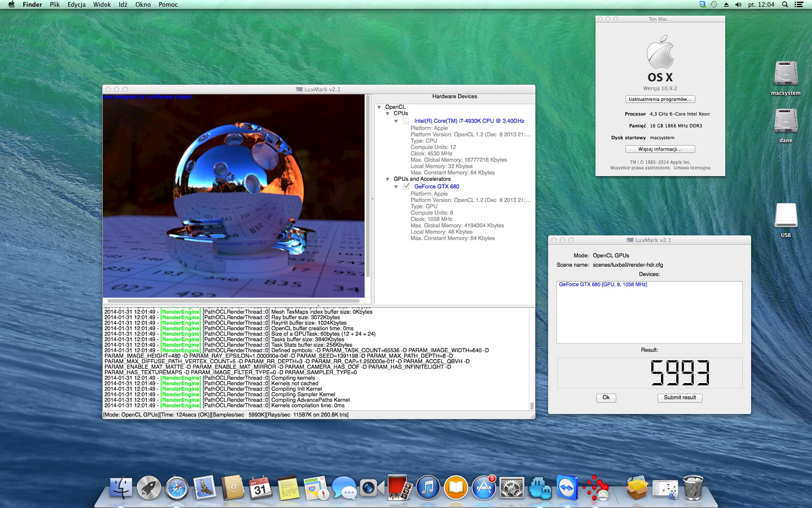The width and height of the screenshot is (812, 508).
Task: Click the Hardware Devices panel header
Action: (455, 97)
